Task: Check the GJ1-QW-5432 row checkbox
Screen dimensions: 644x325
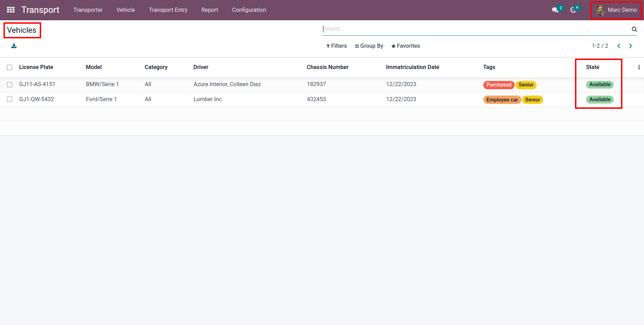Action: click(x=10, y=99)
